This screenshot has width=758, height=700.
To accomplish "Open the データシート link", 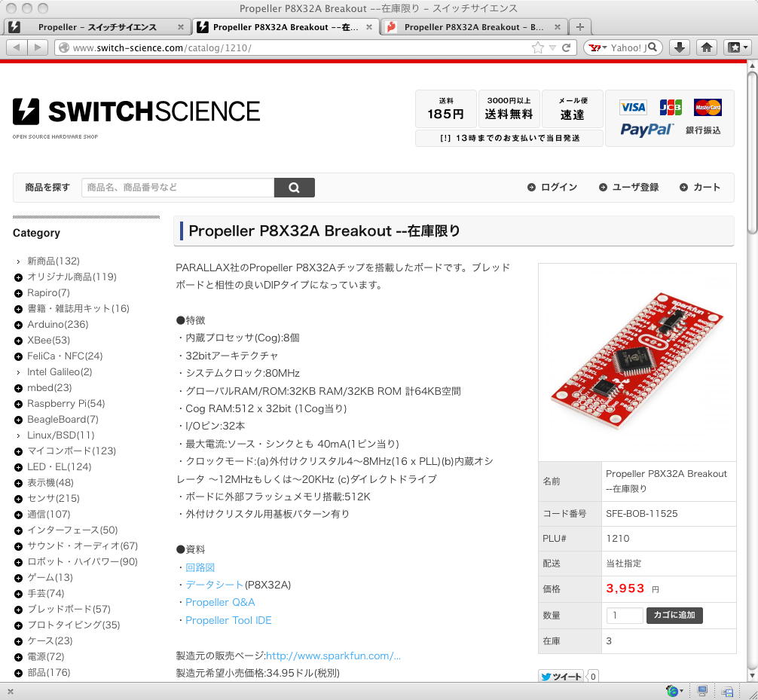I will [x=214, y=585].
